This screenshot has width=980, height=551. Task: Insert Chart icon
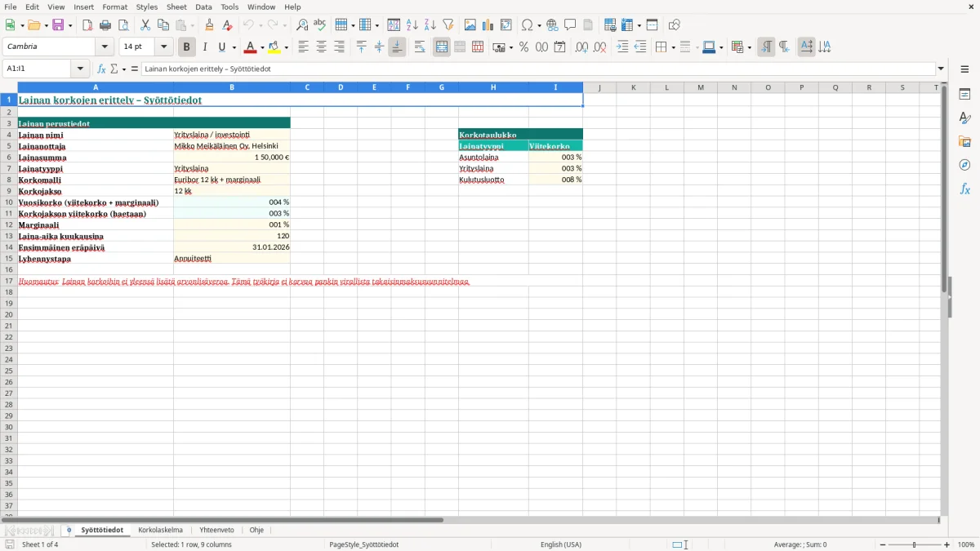(x=488, y=25)
